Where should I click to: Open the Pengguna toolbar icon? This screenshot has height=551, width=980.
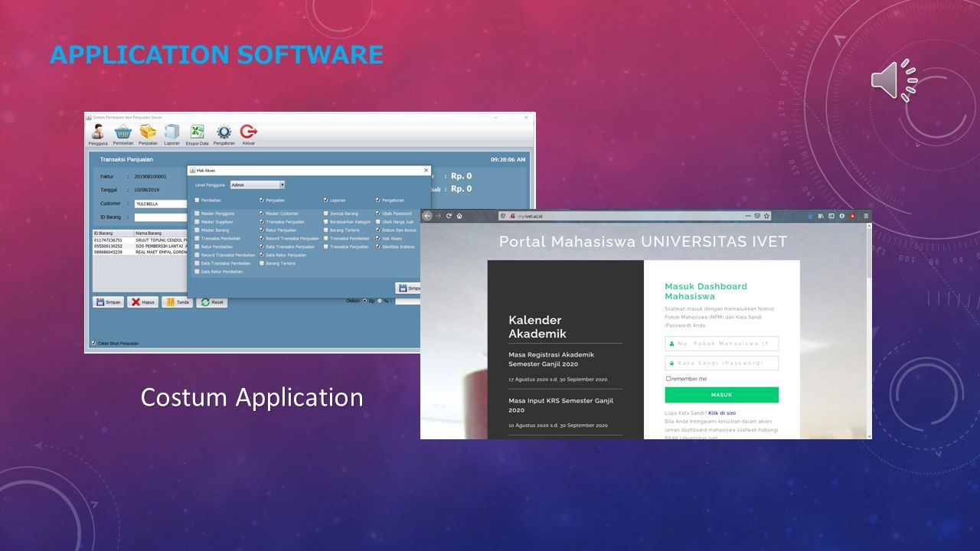pos(98,134)
